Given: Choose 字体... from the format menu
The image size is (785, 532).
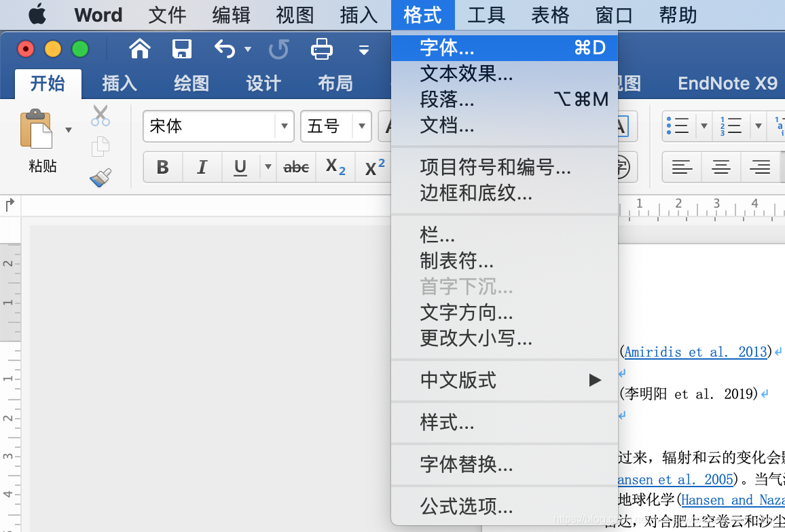Looking at the screenshot, I should 504,47.
